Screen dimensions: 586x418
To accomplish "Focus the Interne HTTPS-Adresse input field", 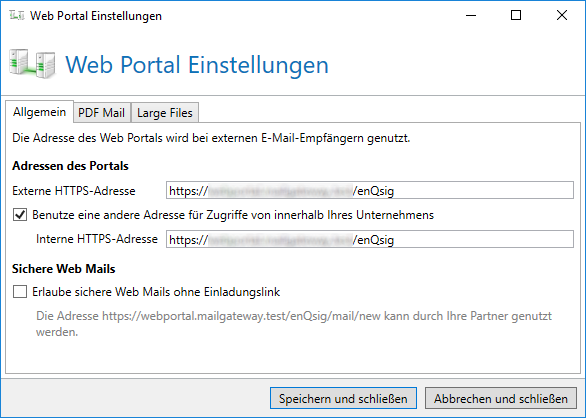I will [x=370, y=239].
